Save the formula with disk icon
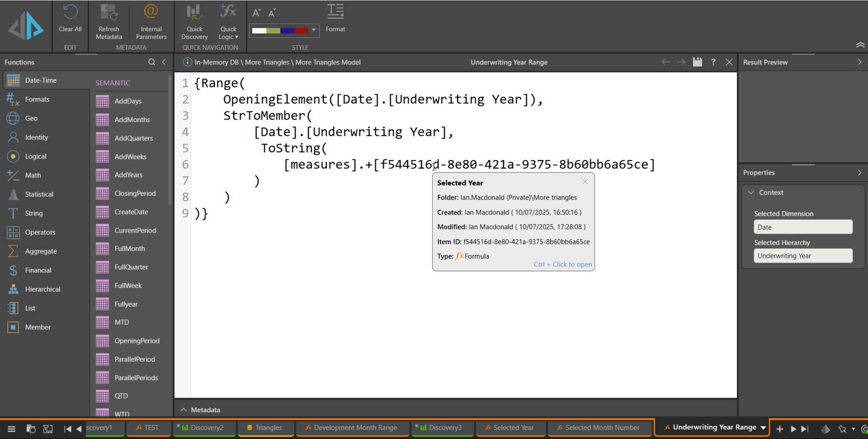Image resolution: width=868 pixels, height=439 pixels. [697, 62]
